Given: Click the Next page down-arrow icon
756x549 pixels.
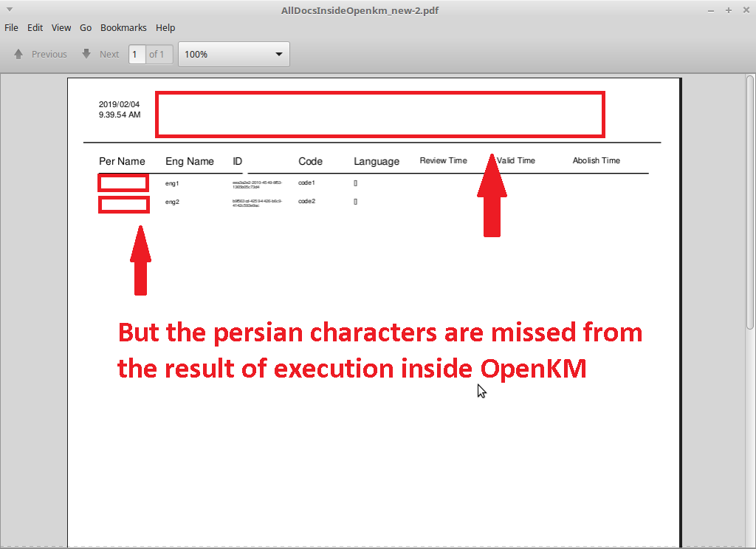Looking at the screenshot, I should (x=86, y=54).
